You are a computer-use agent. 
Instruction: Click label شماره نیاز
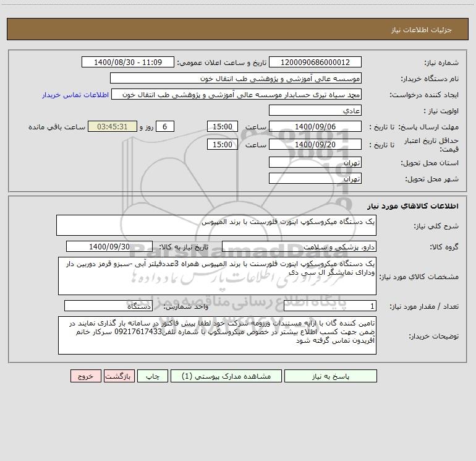tap(441, 62)
